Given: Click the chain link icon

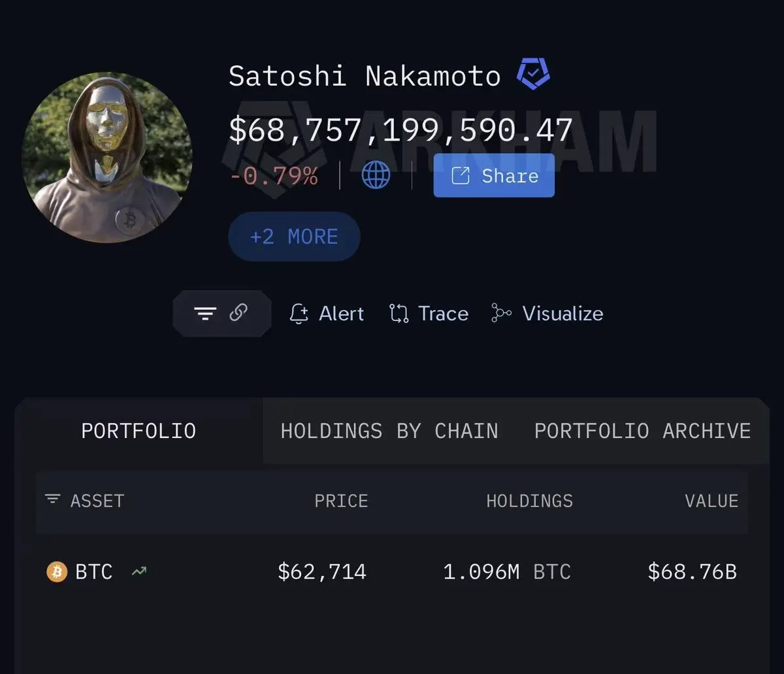Looking at the screenshot, I should [238, 312].
